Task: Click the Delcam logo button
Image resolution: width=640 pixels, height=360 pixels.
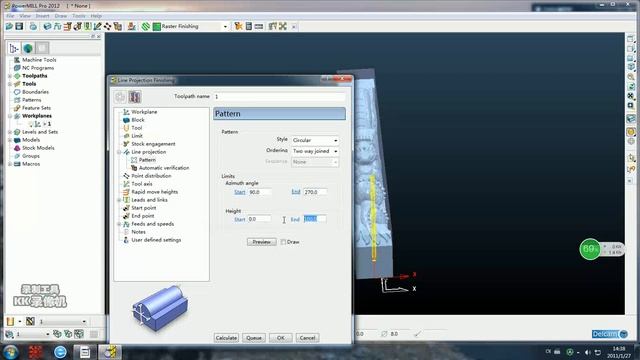Action: click(609, 334)
